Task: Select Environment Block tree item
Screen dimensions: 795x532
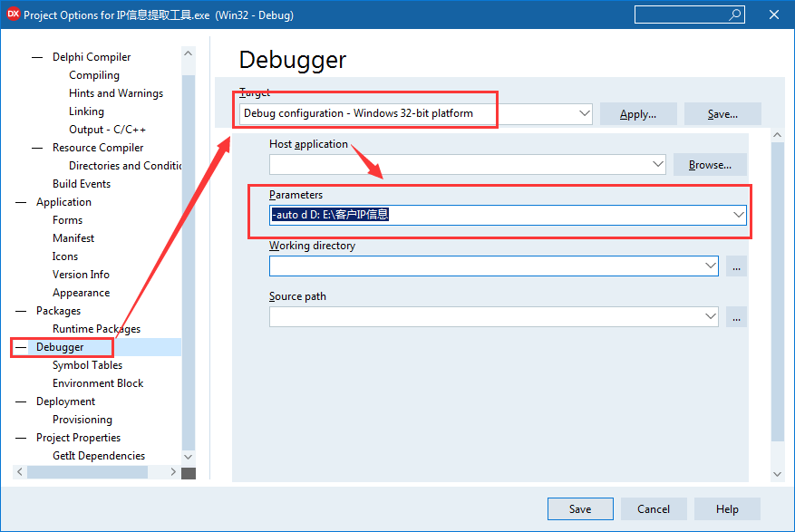Action: coord(98,383)
